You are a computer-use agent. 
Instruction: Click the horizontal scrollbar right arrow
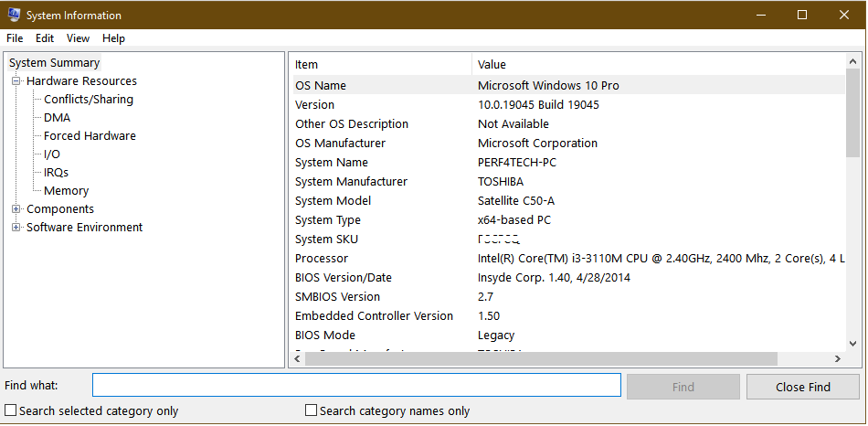[838, 359]
